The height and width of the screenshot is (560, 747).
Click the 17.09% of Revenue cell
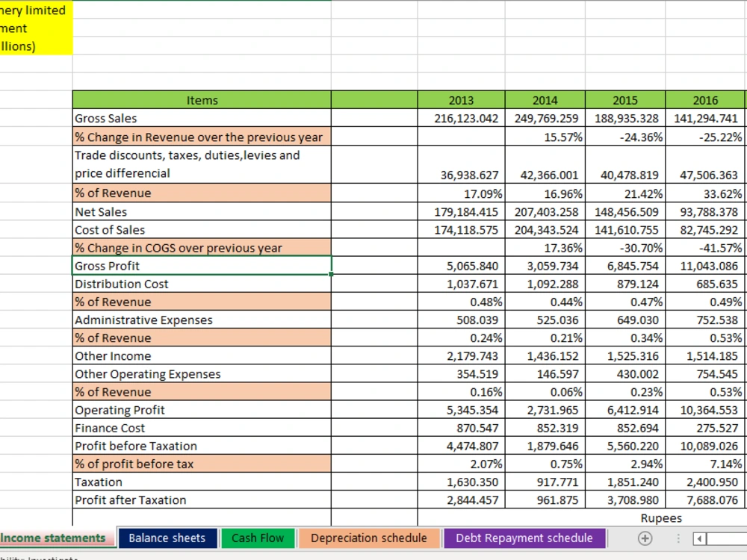coord(461,193)
